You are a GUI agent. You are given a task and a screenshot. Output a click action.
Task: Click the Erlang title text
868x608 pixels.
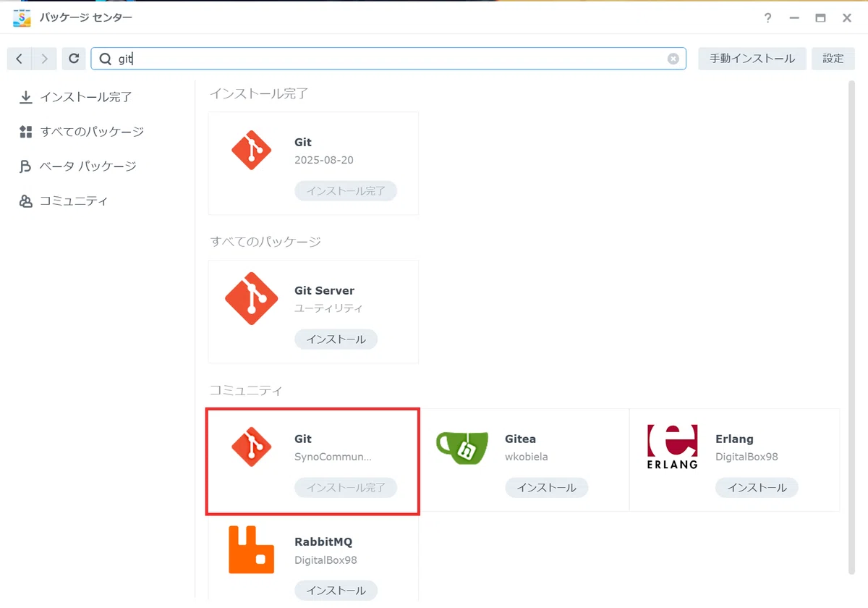tap(734, 439)
